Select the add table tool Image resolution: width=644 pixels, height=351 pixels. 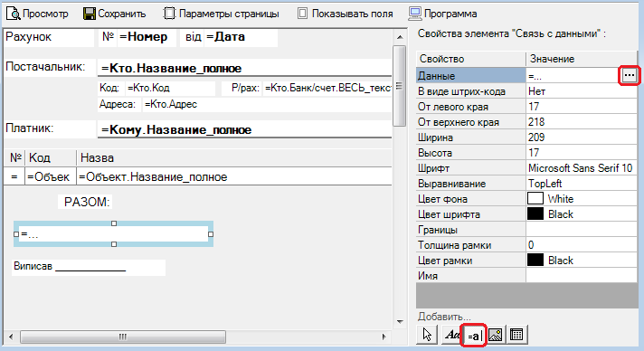pos(516,335)
